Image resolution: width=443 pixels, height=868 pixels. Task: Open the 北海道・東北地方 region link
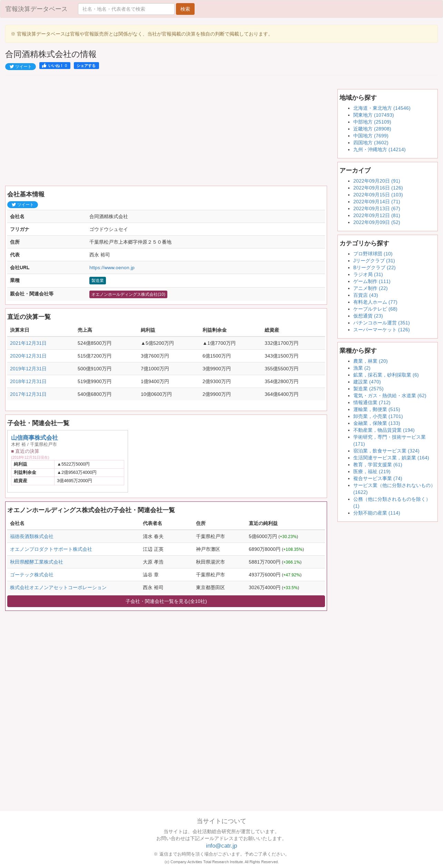coord(382,108)
